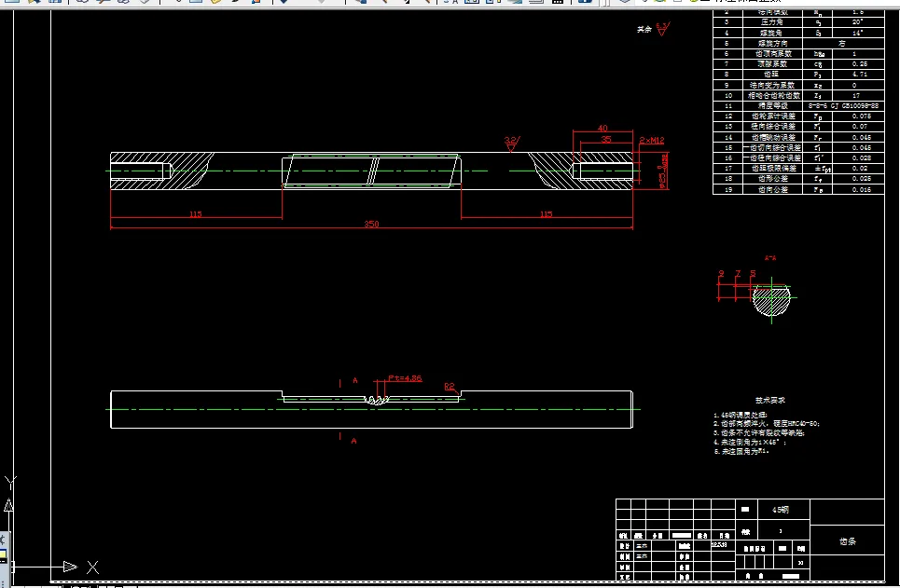Click the 精度等级 row label
The width and height of the screenshot is (900, 588).
coord(772,105)
